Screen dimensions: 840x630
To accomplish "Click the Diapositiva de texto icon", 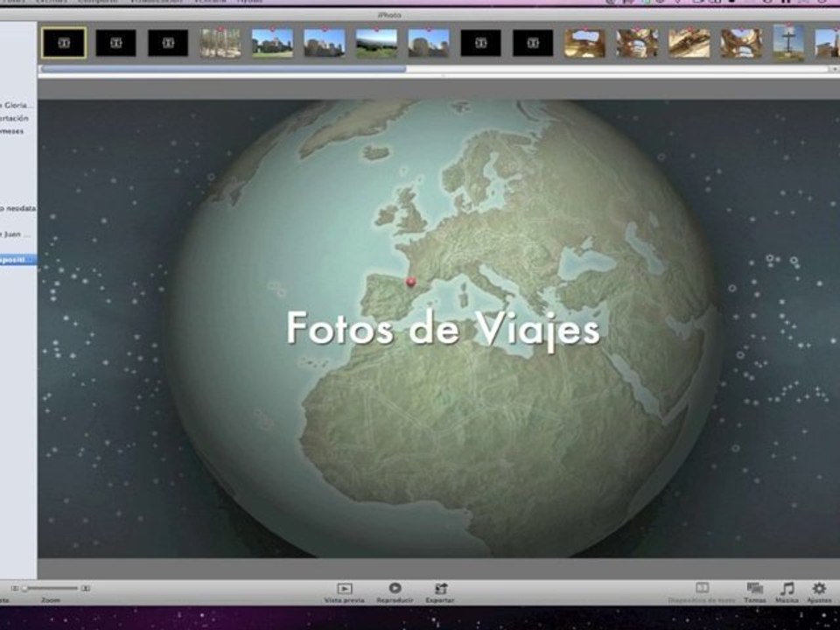I will pos(702,588).
